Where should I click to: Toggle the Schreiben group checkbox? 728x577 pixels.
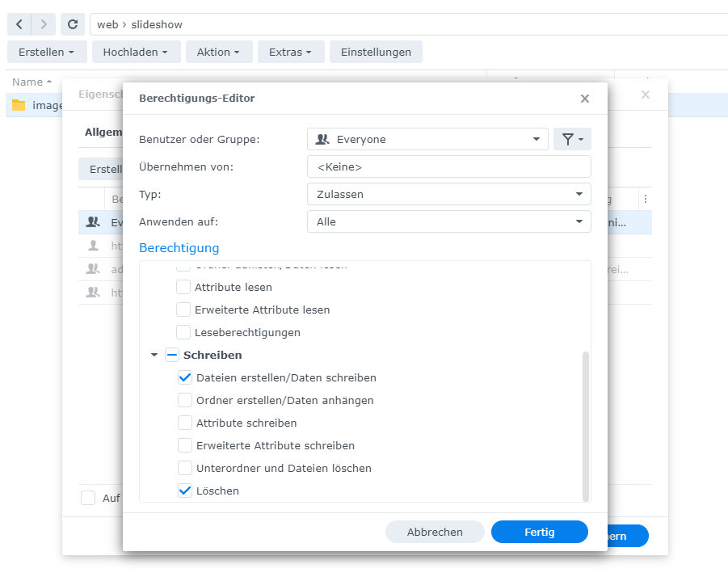(x=172, y=355)
